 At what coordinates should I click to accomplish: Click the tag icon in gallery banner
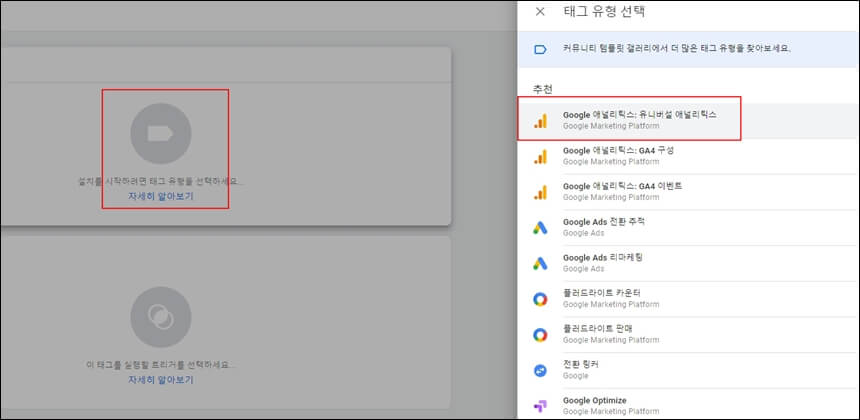[540, 50]
